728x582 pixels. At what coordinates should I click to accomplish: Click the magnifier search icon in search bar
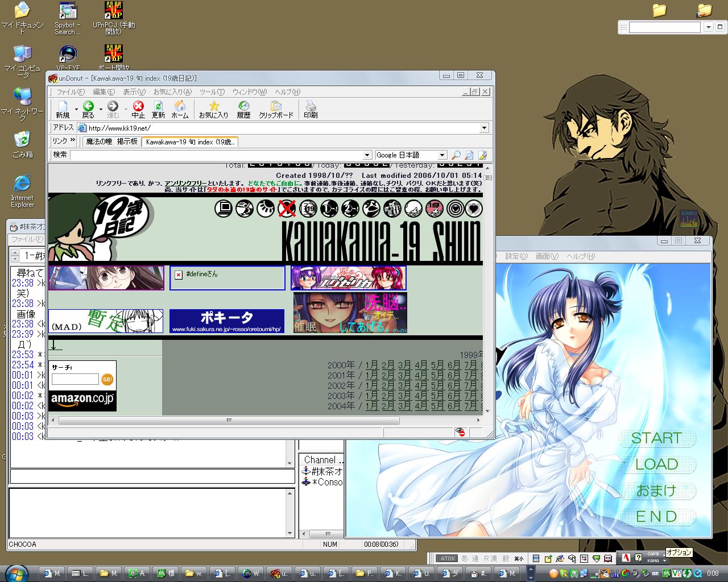(456, 155)
